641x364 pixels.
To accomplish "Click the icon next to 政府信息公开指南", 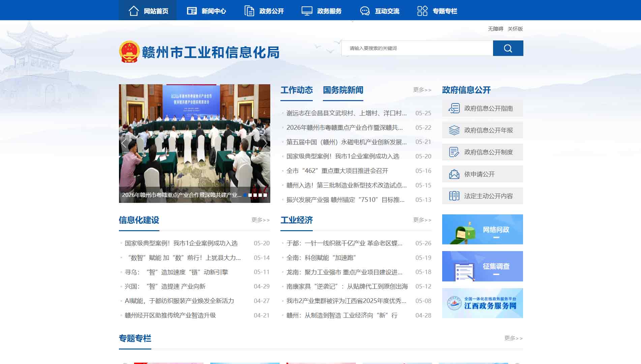I will 454,108.
